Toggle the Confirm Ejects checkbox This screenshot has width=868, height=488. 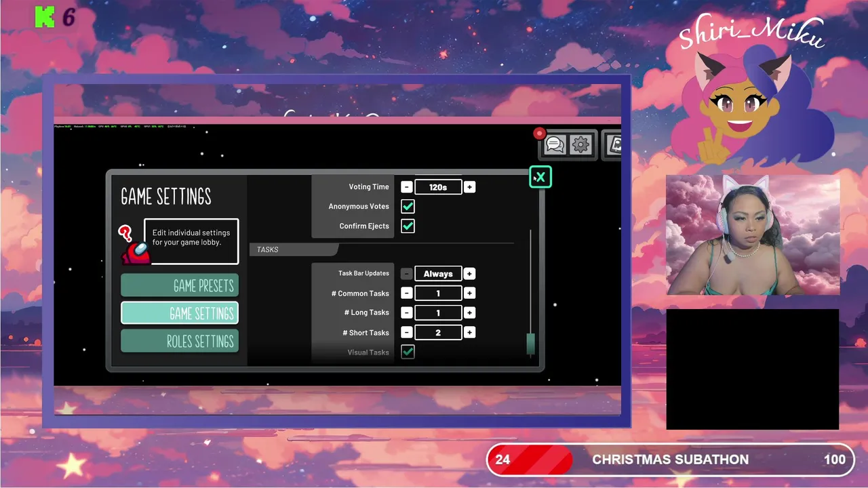click(408, 226)
